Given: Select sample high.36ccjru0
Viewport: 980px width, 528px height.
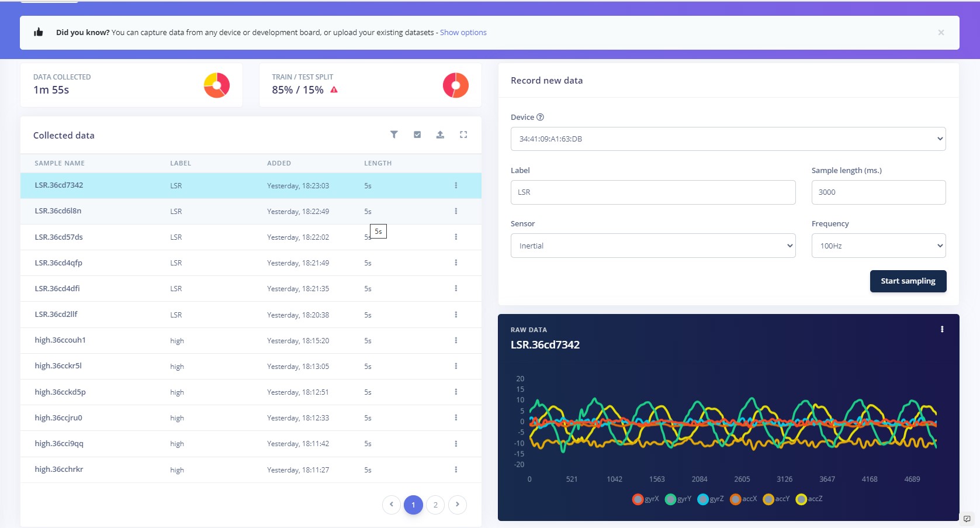Looking at the screenshot, I should [x=251, y=417].
